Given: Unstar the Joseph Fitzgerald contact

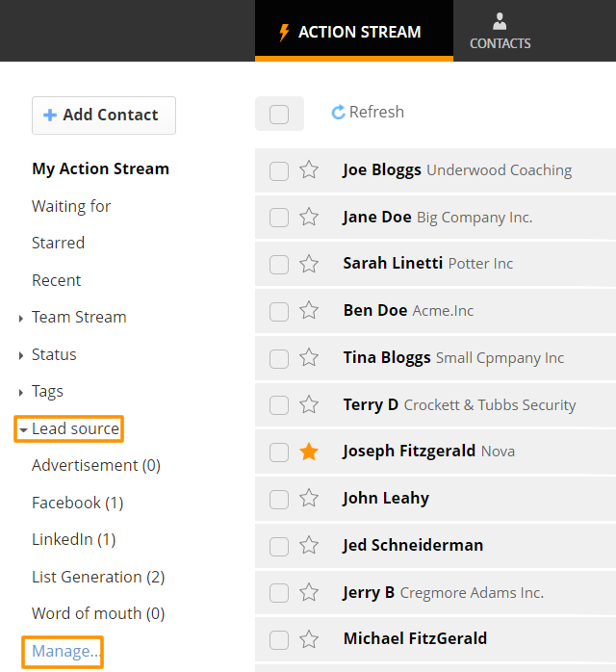Looking at the screenshot, I should click(309, 452).
